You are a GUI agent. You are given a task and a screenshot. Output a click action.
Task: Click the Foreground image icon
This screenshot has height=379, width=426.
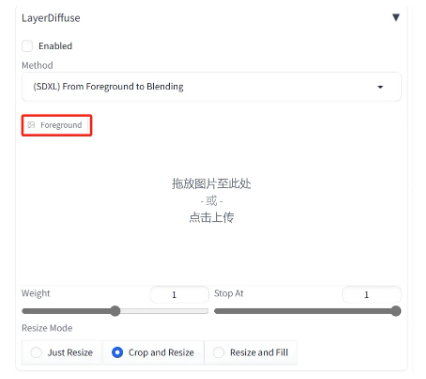click(x=31, y=125)
